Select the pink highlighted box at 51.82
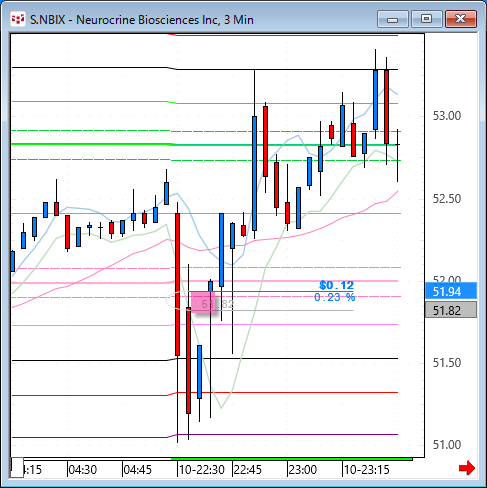The height and width of the screenshot is (488, 487). point(203,302)
